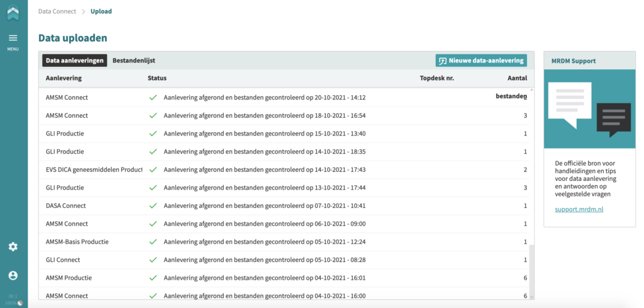This screenshot has width=644, height=308.
Task: Click the scrollbar down arrow in table
Action: click(x=532, y=297)
